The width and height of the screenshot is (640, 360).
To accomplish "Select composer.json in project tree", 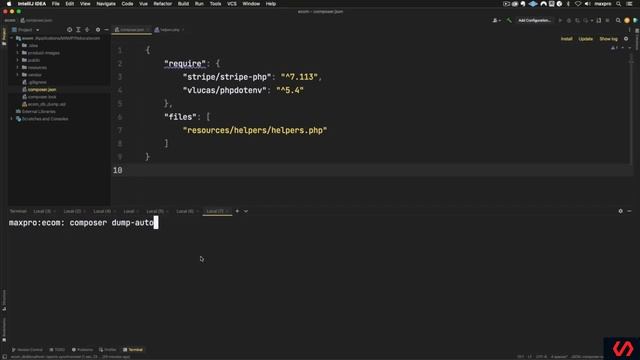I will click(x=42, y=89).
